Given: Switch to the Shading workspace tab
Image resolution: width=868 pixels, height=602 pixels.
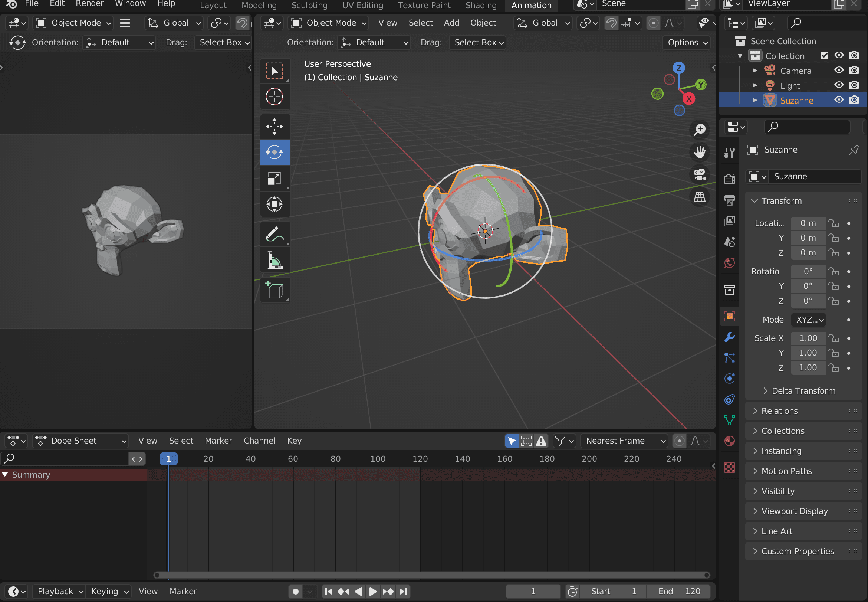Looking at the screenshot, I should [481, 5].
